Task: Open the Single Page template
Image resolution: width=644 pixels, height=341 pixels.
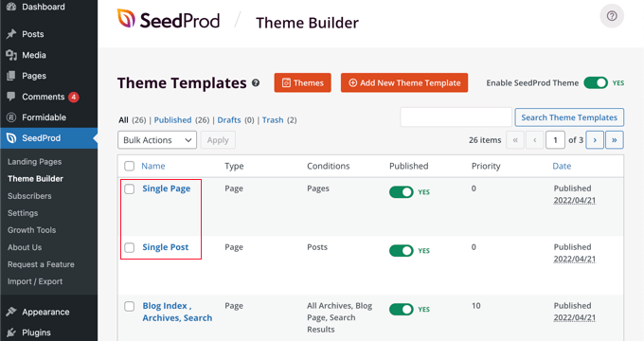Action: coord(167,188)
